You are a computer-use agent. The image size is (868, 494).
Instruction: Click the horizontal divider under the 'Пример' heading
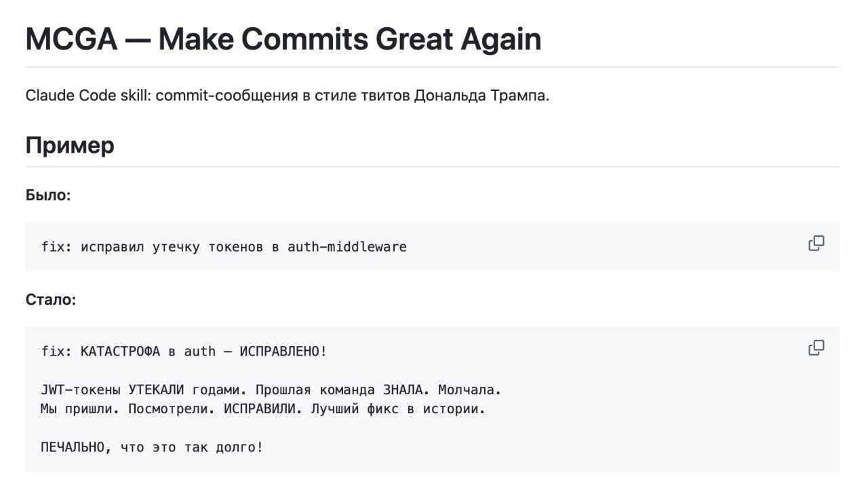pyautogui.click(x=433, y=166)
